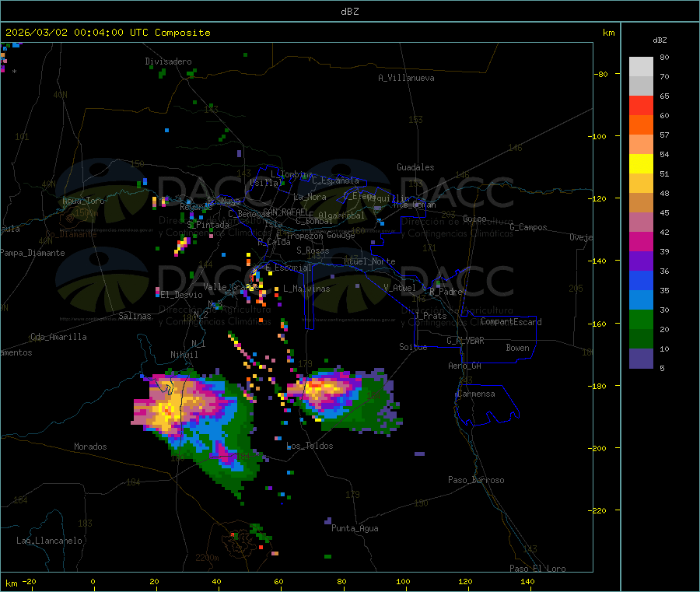Image resolution: width=700 pixels, height=592 pixels.
Task: Click the 'R_Padre' location label
Action: [x=446, y=292]
